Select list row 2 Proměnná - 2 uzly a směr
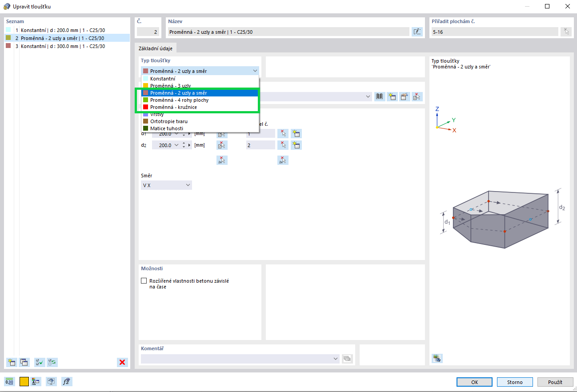 67,38
